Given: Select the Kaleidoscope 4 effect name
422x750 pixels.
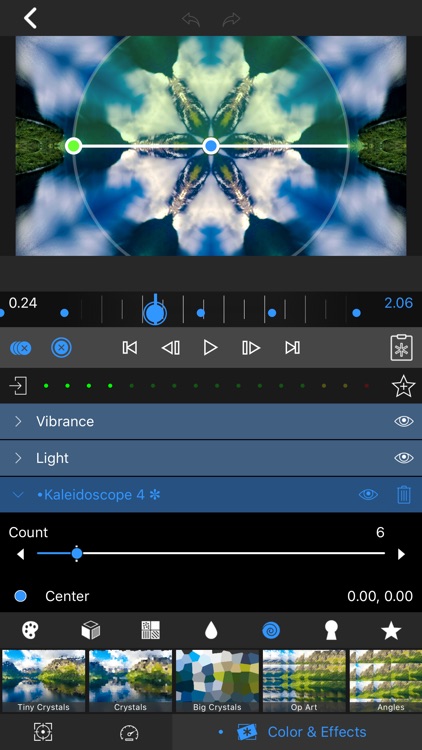Looking at the screenshot, I should [99, 495].
